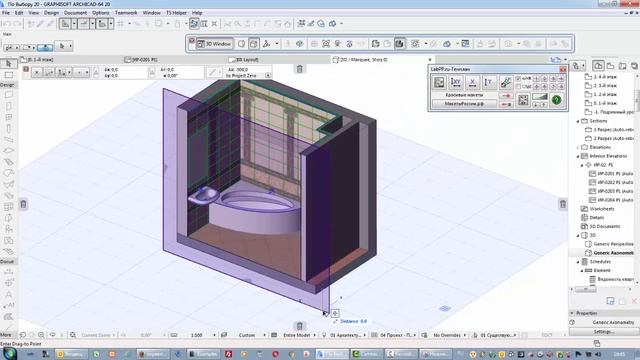The height and width of the screenshot is (360, 640).
Task: Click the trash icon at the viewport's other side
Action: point(563,204)
